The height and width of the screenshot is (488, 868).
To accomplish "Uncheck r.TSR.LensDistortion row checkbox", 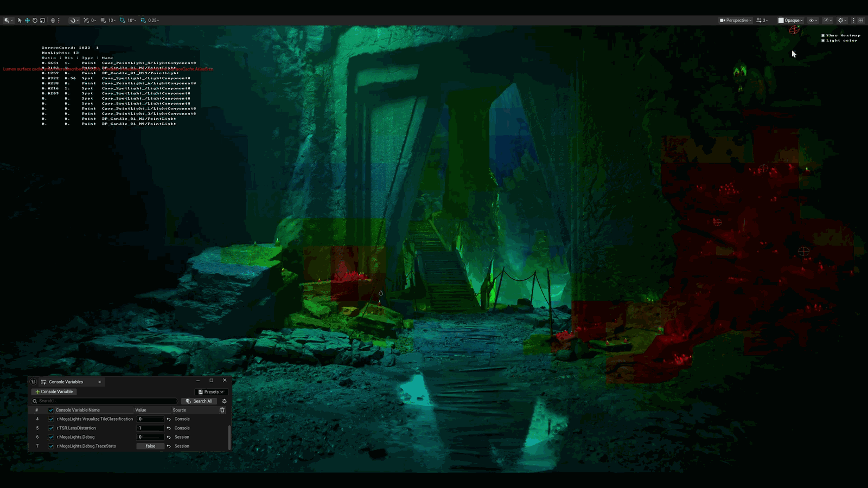I will click(x=51, y=428).
